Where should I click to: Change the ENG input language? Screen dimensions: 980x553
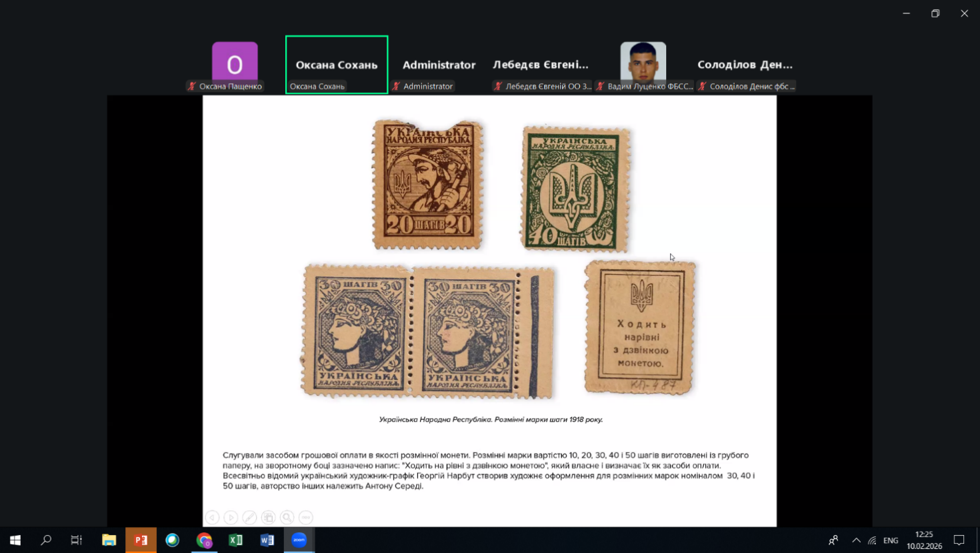pyautogui.click(x=891, y=540)
